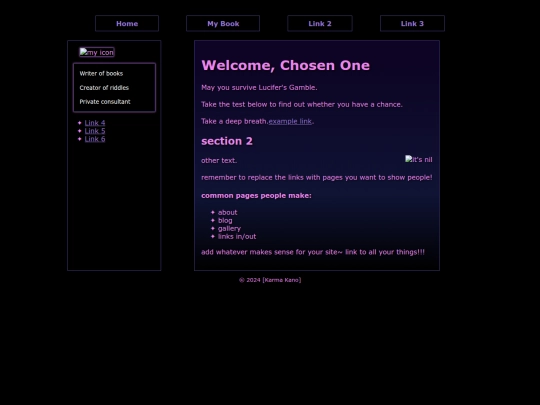Select the 'Welcome, Chosen One' heading
This screenshot has width=540, height=405.
(285, 65)
